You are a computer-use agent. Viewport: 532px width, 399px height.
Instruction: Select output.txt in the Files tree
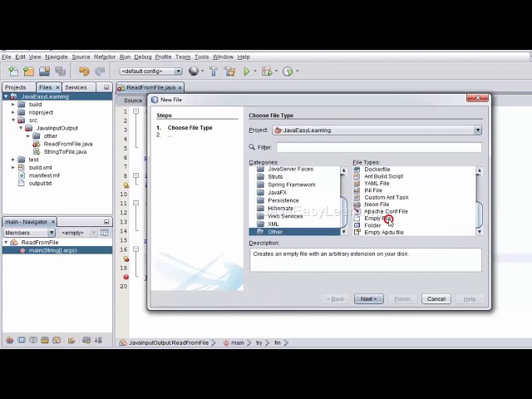(x=40, y=183)
